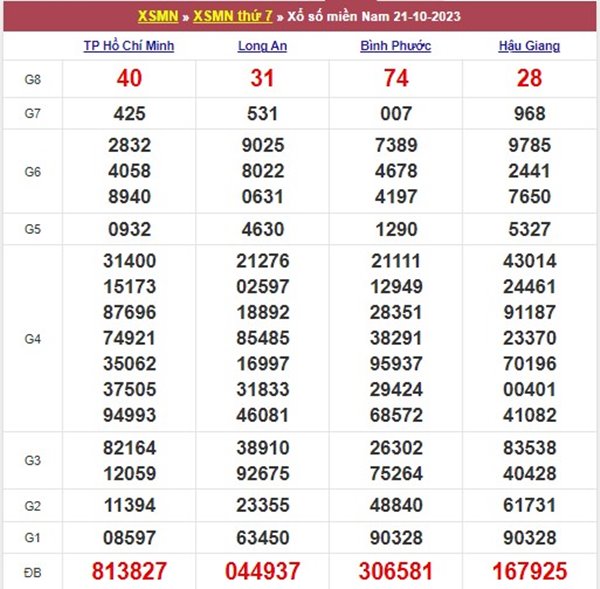Screen dimensions: 600x589
Task: Click special prize 044937
Action: [262, 571]
